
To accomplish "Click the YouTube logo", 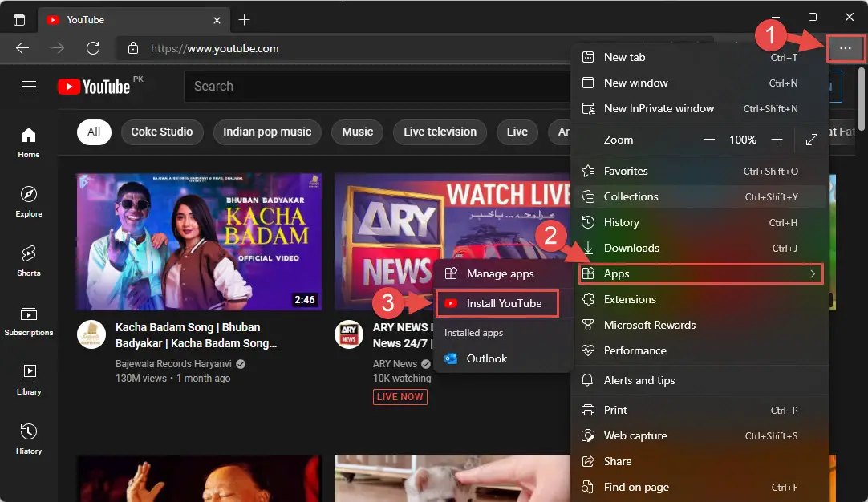I will pos(95,87).
